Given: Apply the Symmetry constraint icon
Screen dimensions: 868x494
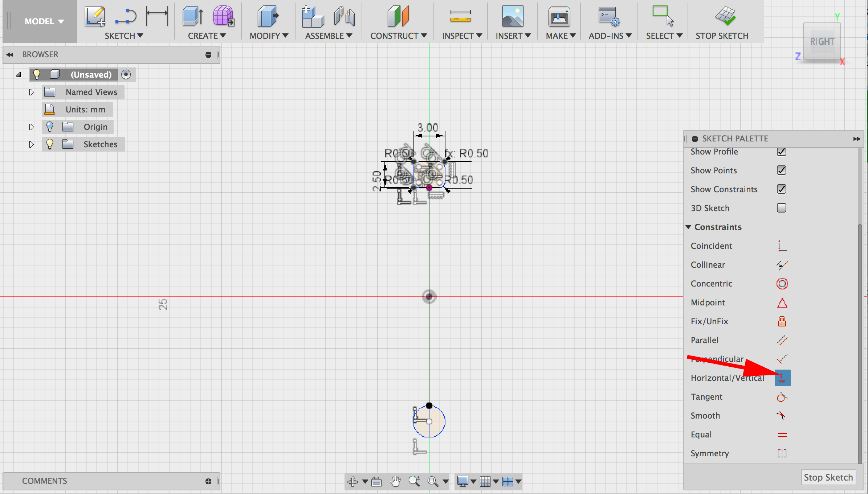Looking at the screenshot, I should 782,453.
